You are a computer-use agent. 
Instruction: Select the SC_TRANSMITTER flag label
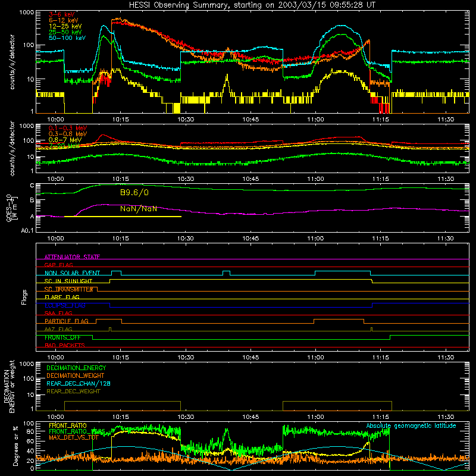(68, 289)
